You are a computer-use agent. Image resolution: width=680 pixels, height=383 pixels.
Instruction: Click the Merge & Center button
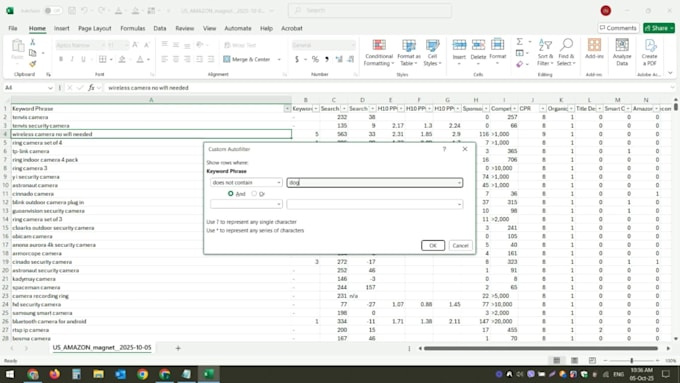(x=247, y=59)
